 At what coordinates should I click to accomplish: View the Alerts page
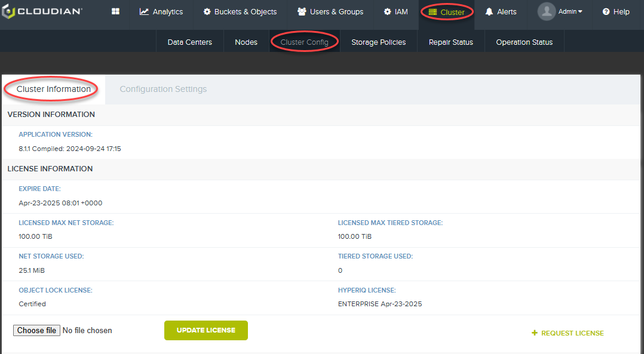[x=501, y=11]
